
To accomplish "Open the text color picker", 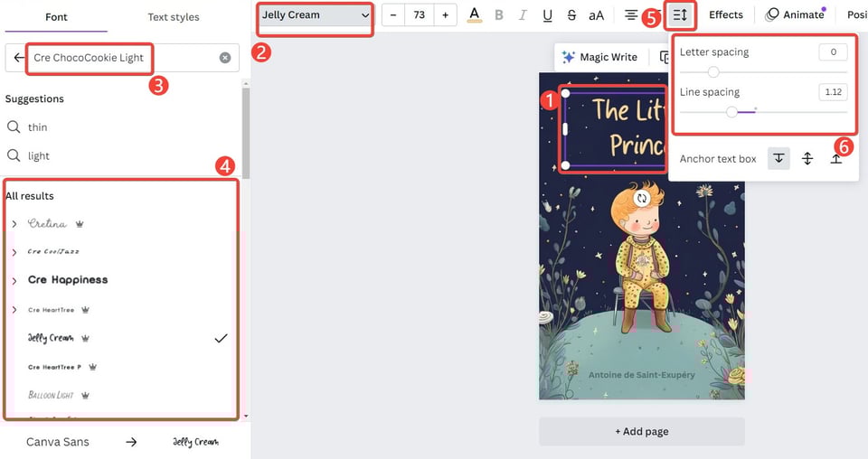I will pyautogui.click(x=475, y=15).
